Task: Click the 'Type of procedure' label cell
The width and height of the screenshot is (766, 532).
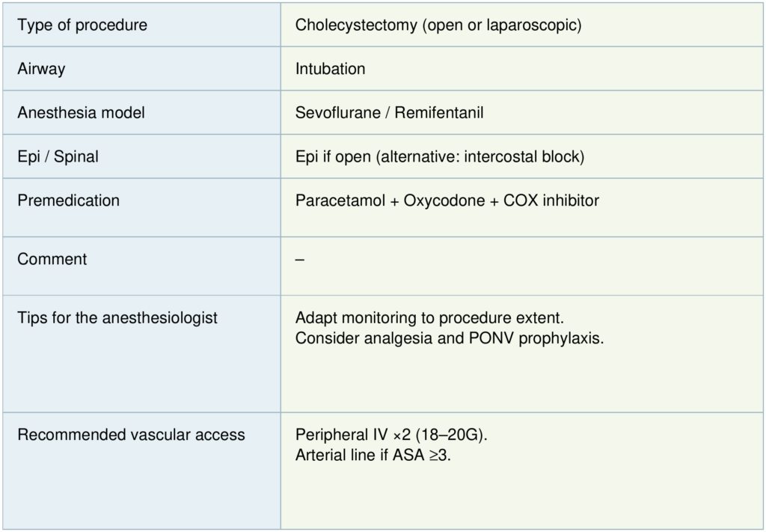Action: (82, 25)
